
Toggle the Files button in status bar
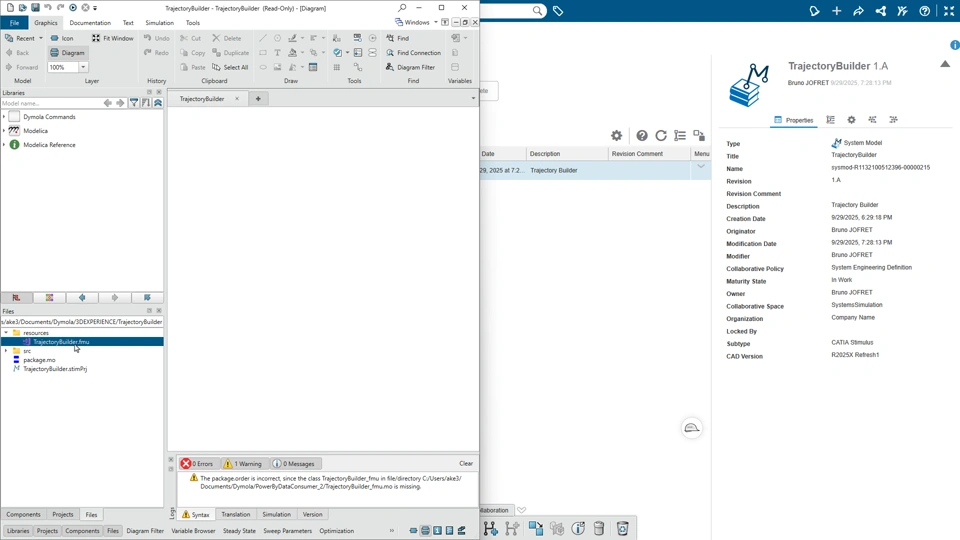point(113,531)
